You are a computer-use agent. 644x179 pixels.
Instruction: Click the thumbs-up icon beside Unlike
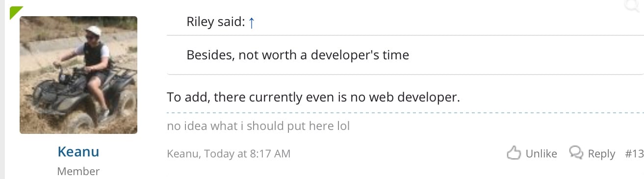coord(514,153)
